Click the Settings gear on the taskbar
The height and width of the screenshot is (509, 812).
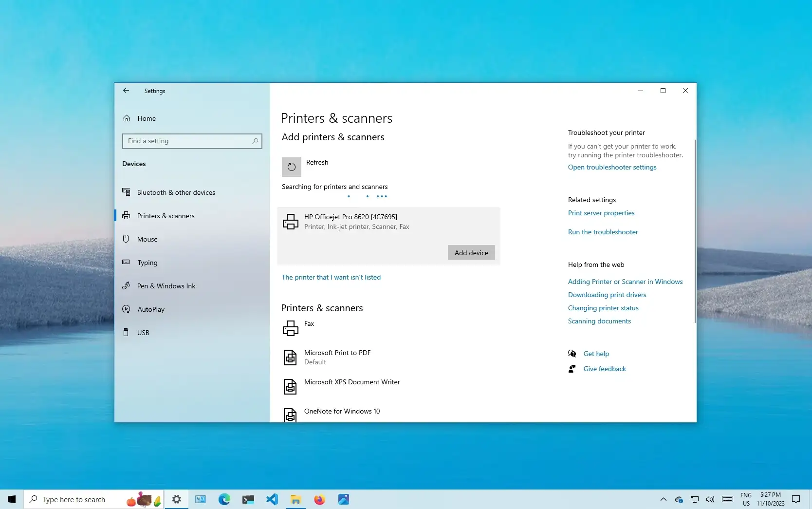tap(177, 499)
